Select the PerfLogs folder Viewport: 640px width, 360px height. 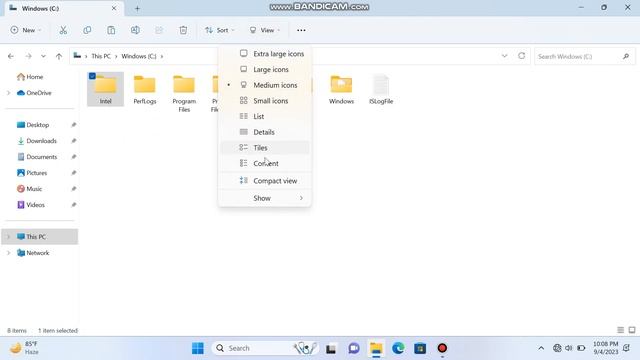(x=145, y=89)
